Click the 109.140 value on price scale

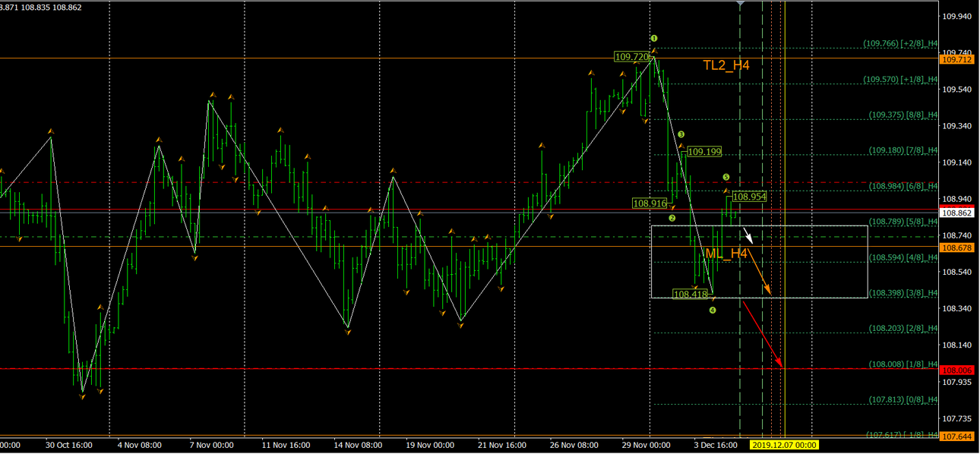[957, 162]
